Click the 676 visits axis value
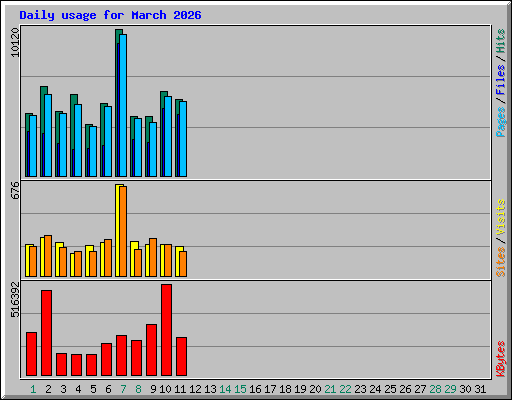The width and height of the screenshot is (512, 400). click(15, 190)
